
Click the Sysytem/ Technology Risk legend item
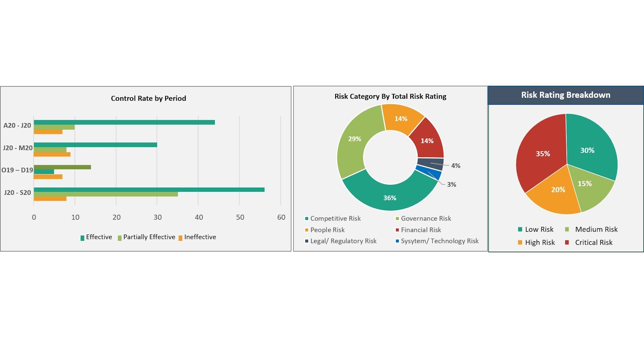(437, 241)
